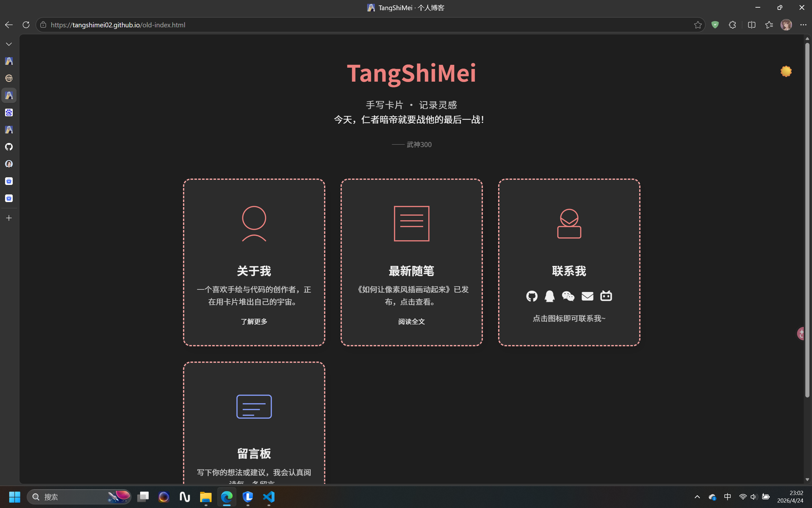The height and width of the screenshot is (508, 812).
Task: Open the browser profile avatar
Action: point(786,25)
